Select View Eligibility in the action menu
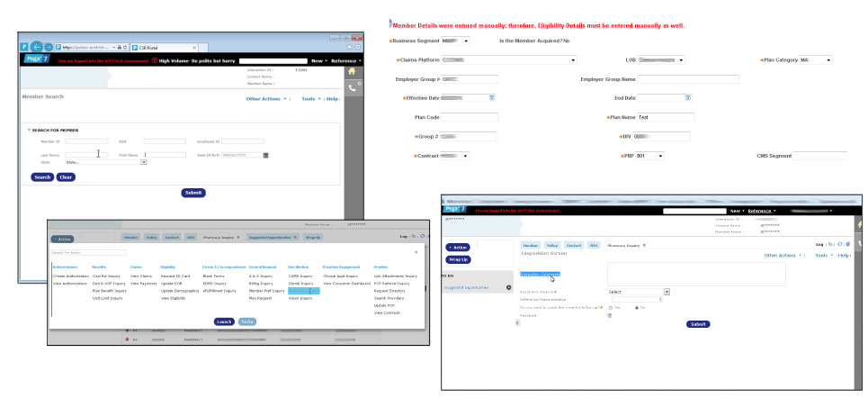This screenshot has height=398, width=868. tap(174, 298)
